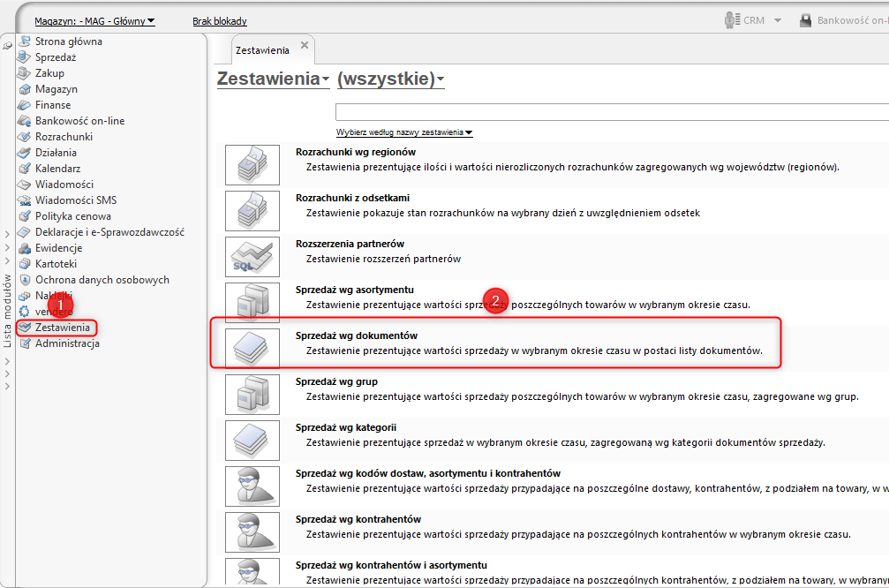Select Administracja label in module list
This screenshot has height=588, width=889.
coord(67,343)
